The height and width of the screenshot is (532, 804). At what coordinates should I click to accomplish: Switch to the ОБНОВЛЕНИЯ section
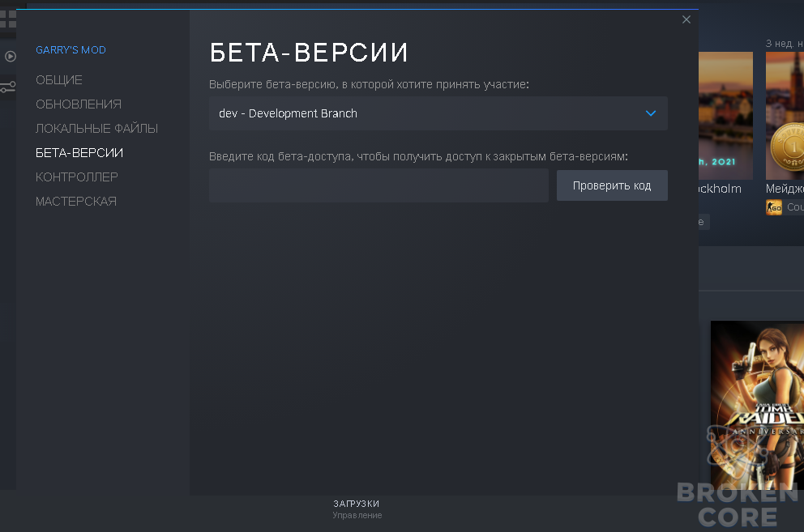pyautogui.click(x=79, y=104)
